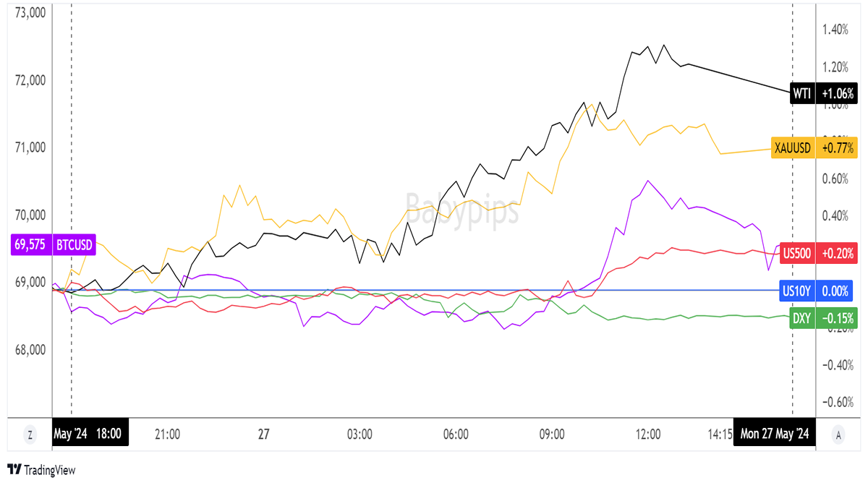Toggle the A auto-scale button
868x488 pixels.
(838, 435)
